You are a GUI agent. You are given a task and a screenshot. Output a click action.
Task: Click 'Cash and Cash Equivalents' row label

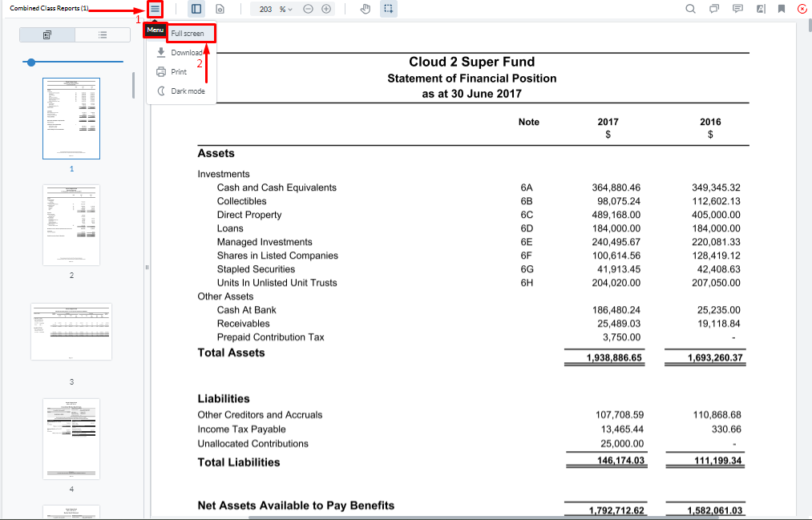click(277, 187)
